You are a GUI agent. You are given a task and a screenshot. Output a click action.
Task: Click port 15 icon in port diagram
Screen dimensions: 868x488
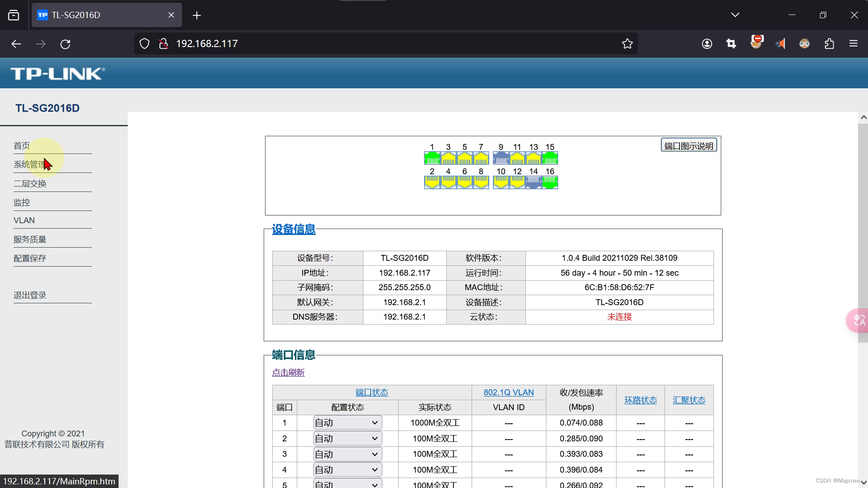[x=550, y=158]
